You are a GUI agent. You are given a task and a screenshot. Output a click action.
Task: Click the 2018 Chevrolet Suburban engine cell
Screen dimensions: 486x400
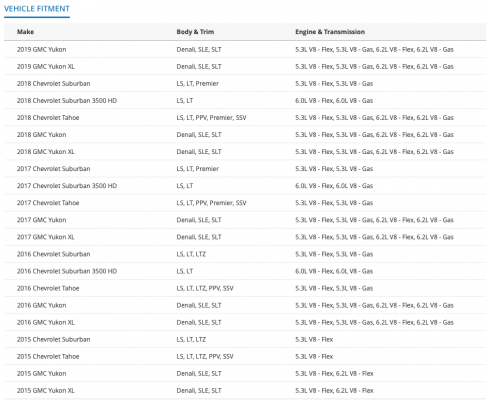[334, 84]
